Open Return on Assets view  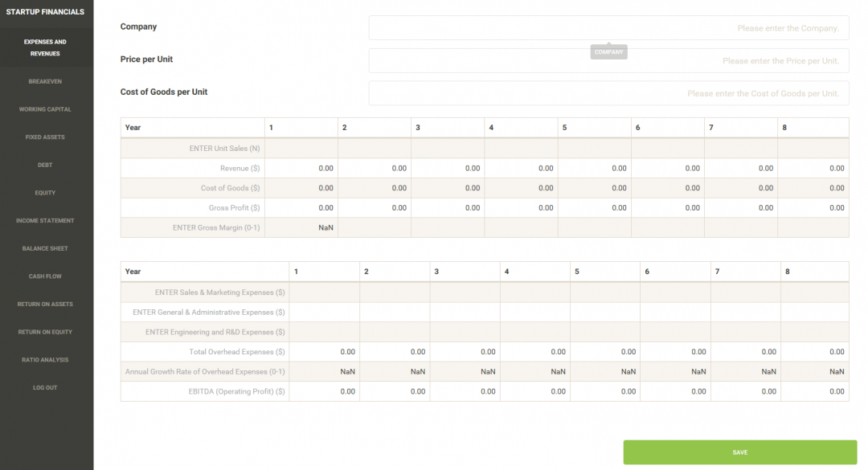45,304
